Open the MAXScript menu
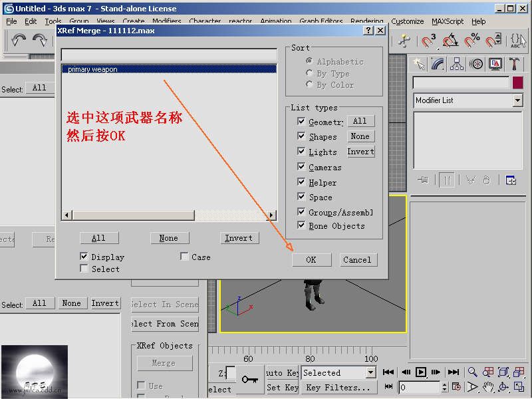Viewport: 532px width, 399px height. tap(447, 21)
